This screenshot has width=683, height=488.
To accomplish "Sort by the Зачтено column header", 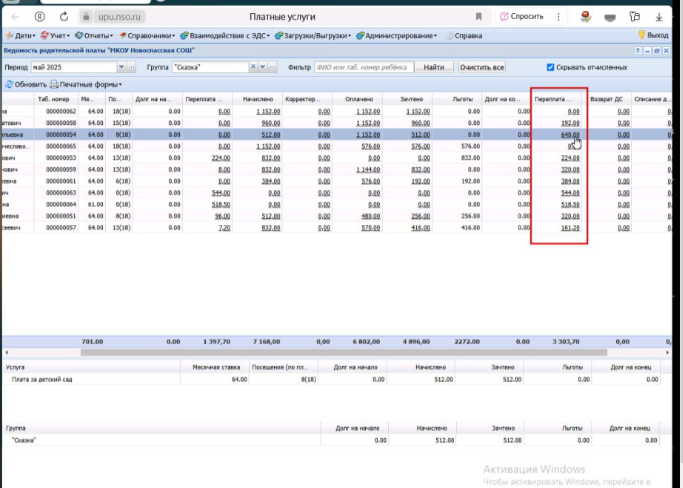I will click(408, 99).
